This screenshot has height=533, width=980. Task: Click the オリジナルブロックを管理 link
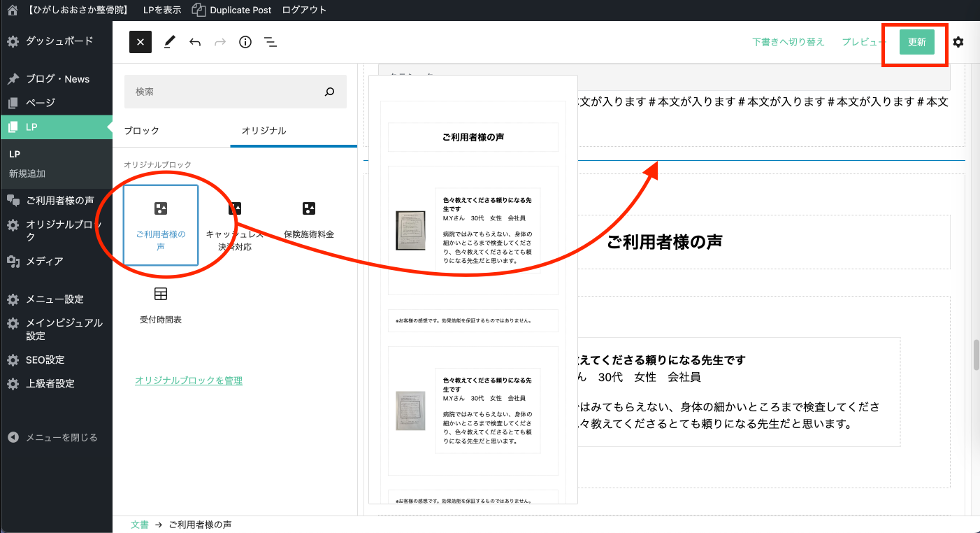189,381
